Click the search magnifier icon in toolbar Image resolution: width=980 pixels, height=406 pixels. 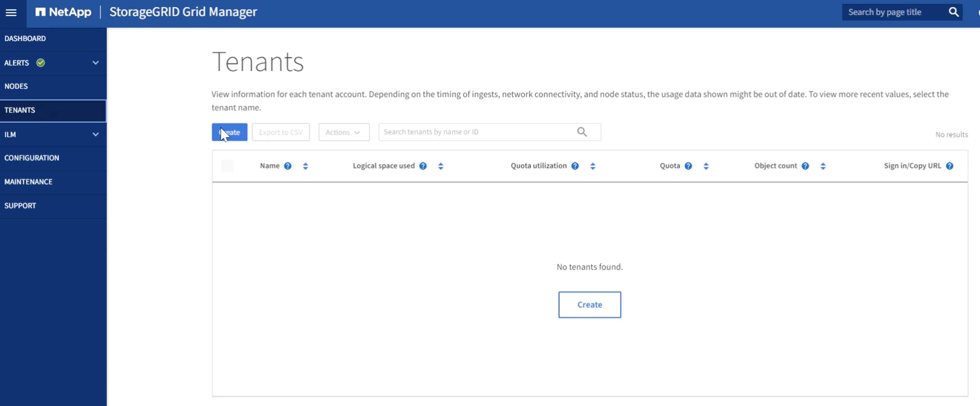click(582, 132)
